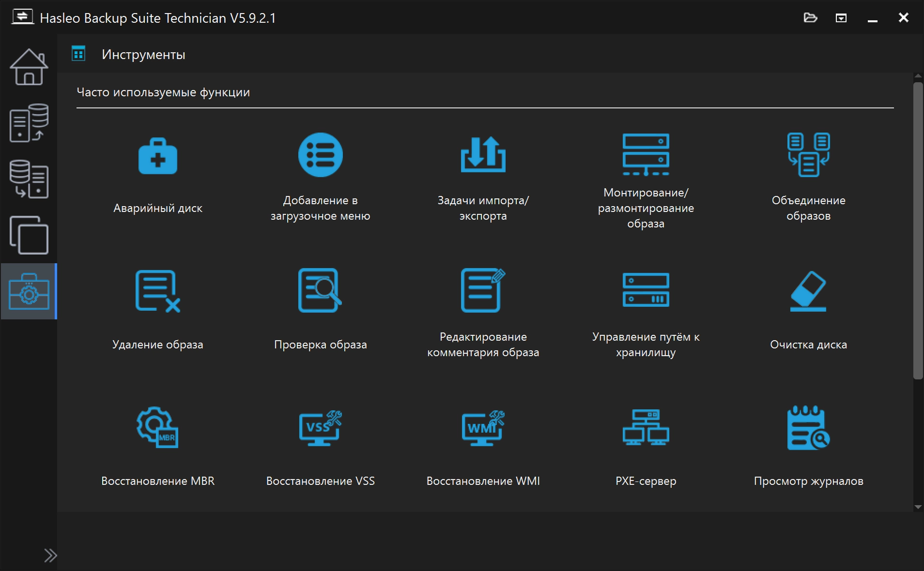The image size is (924, 571).
Task: Click the PXE-сервер label
Action: (646, 481)
